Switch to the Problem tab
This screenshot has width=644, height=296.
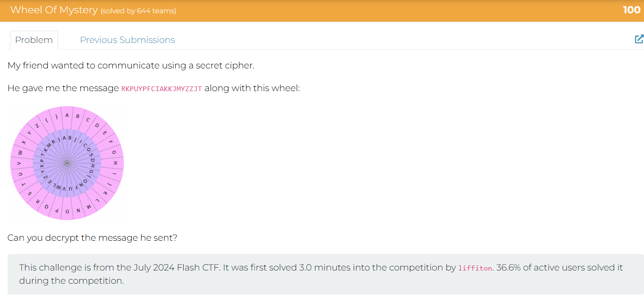pyautogui.click(x=34, y=40)
